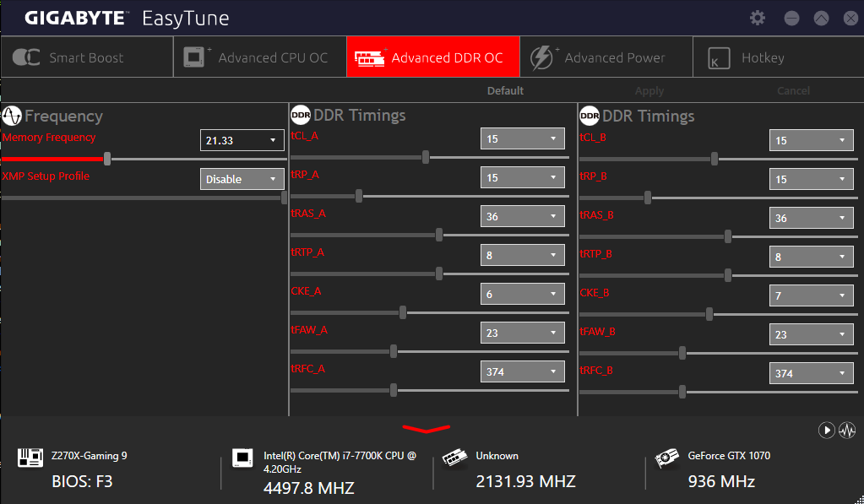Click the graphics card icon beside GeForce GTX 1070
The height and width of the screenshot is (504, 864).
[666, 458]
